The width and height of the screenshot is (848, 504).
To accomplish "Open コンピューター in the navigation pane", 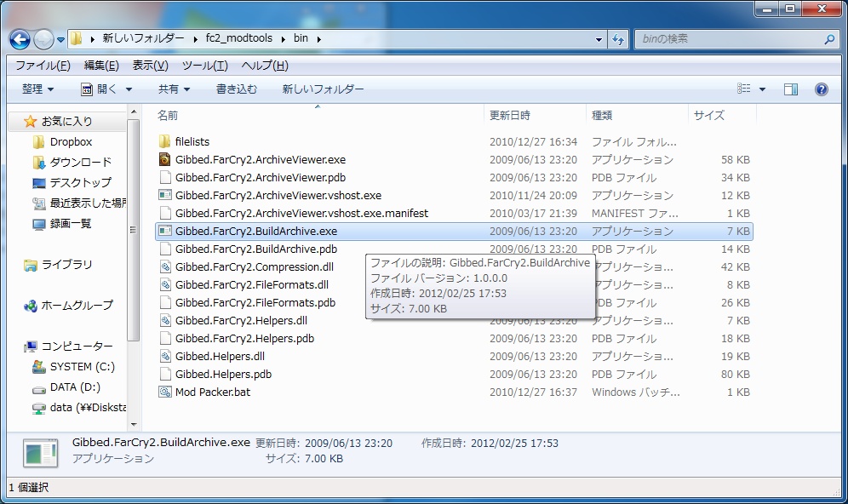I will click(x=77, y=346).
